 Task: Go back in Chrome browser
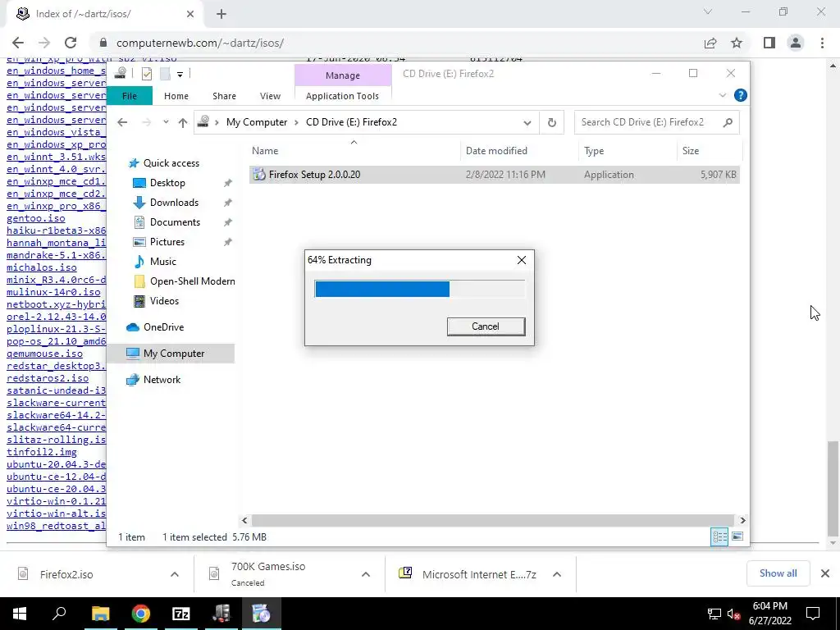[18, 43]
